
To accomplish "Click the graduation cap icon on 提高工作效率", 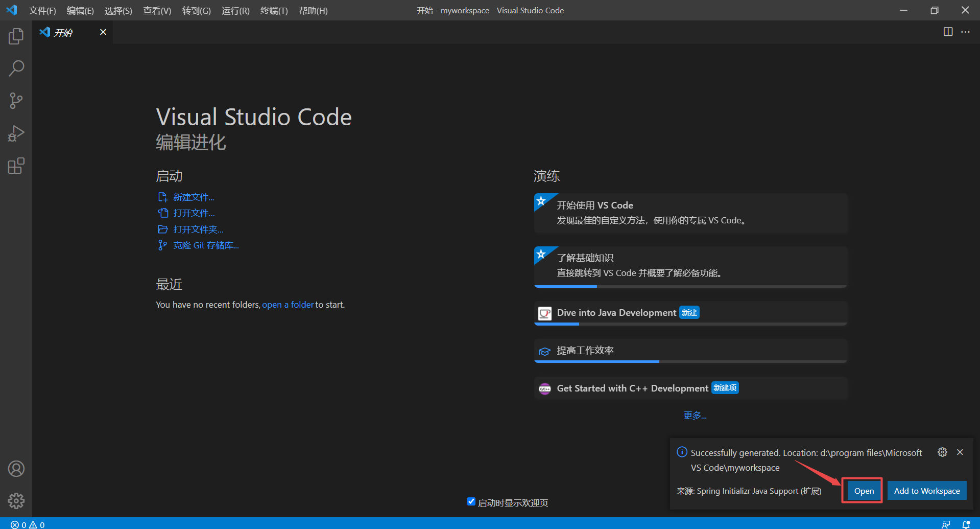I will tap(545, 351).
